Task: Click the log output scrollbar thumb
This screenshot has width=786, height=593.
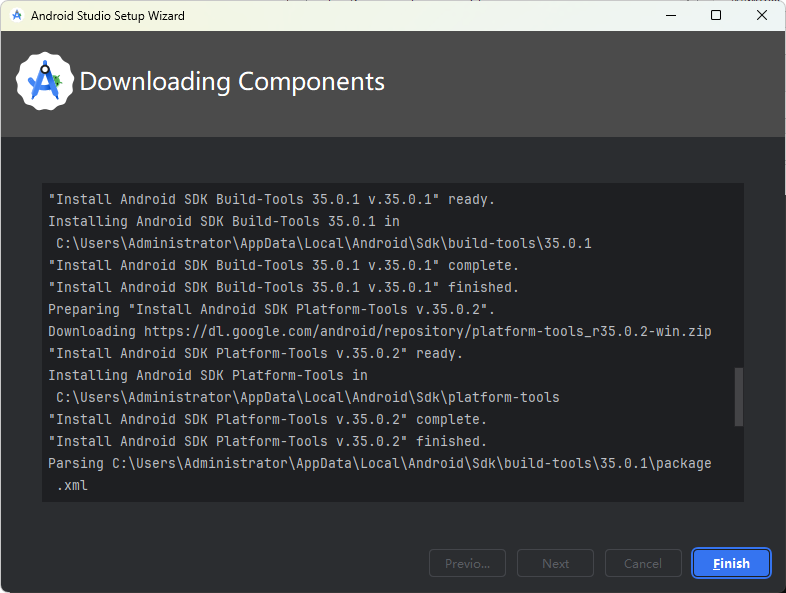Action: click(738, 397)
